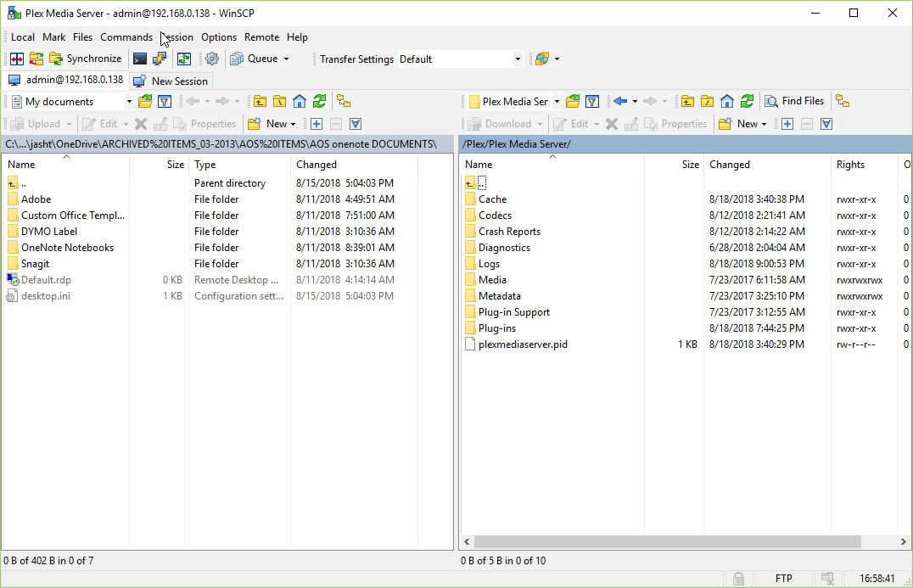Click the local panel filter icon
This screenshot has width=913, height=588.
[165, 101]
